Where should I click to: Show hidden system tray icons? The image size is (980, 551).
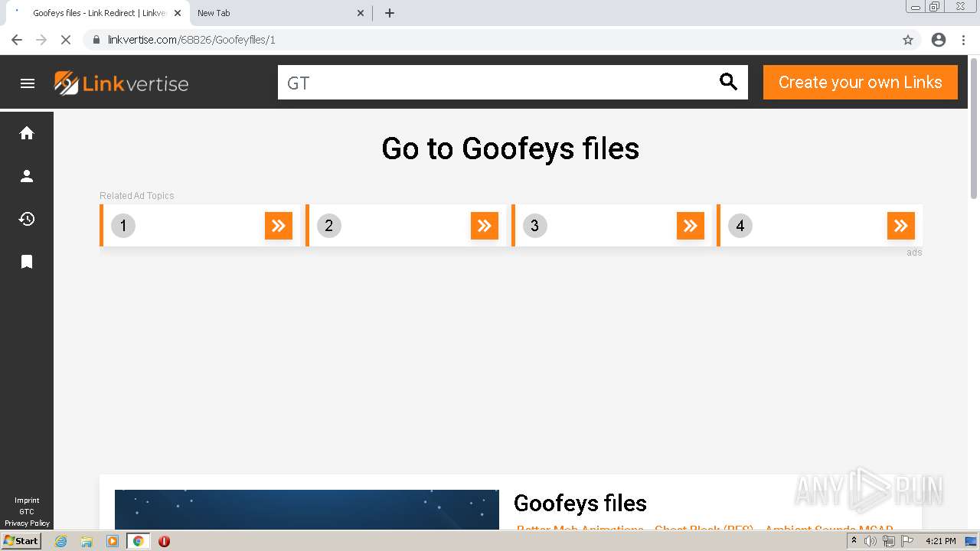tap(854, 541)
